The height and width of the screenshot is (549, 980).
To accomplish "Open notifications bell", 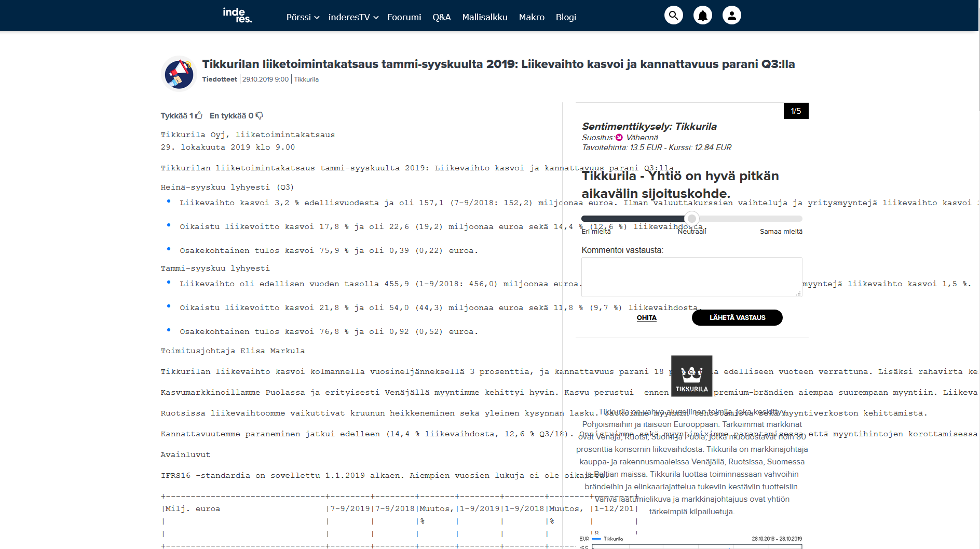I will click(x=702, y=16).
